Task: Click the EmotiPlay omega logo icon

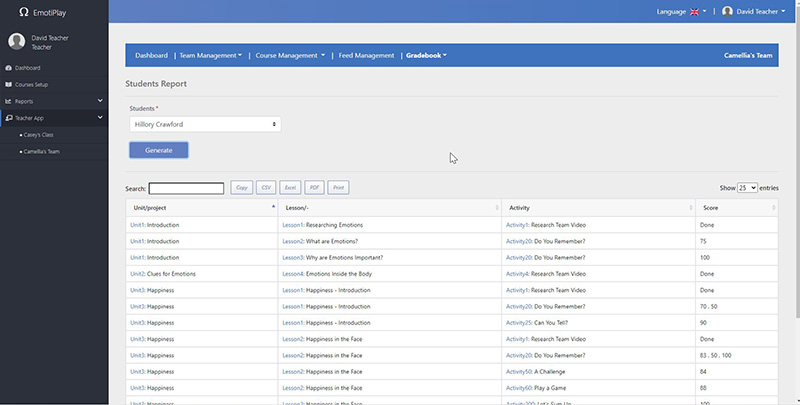Action: click(x=23, y=12)
